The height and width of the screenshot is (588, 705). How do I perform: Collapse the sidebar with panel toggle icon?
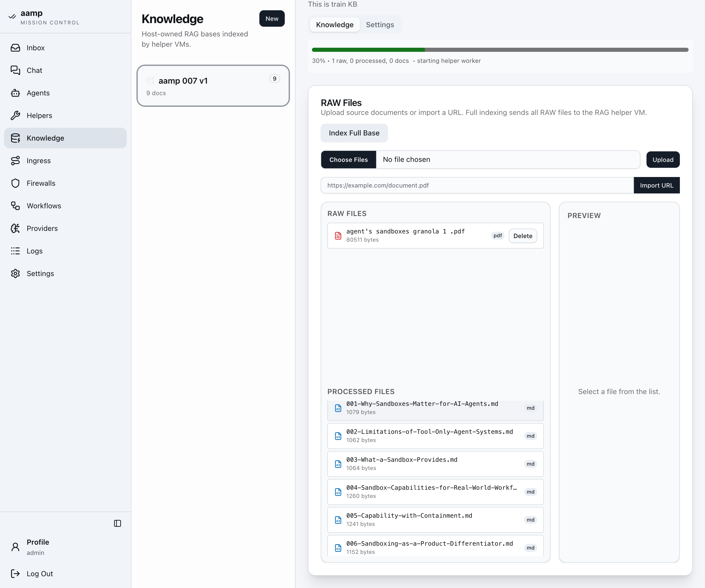pyautogui.click(x=117, y=523)
